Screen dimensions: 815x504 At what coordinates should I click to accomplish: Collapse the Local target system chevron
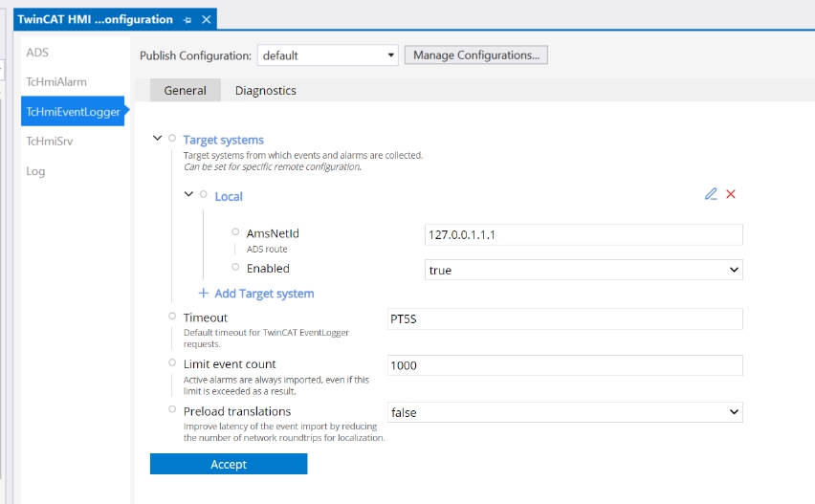point(188,194)
